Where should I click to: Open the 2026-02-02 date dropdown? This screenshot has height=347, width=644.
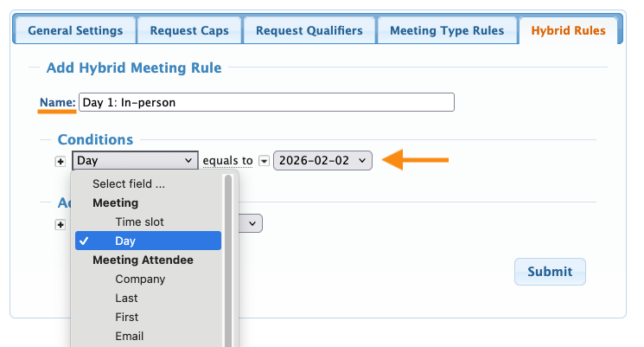coord(322,161)
